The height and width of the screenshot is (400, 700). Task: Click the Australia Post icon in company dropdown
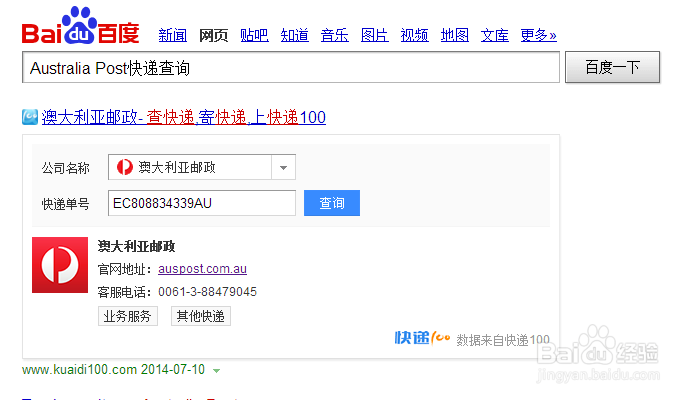click(x=125, y=167)
